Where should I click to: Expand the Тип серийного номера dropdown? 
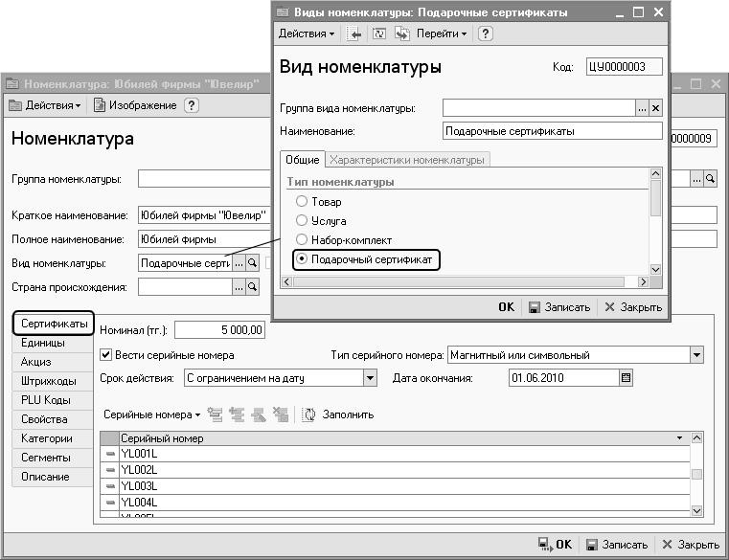click(x=696, y=355)
